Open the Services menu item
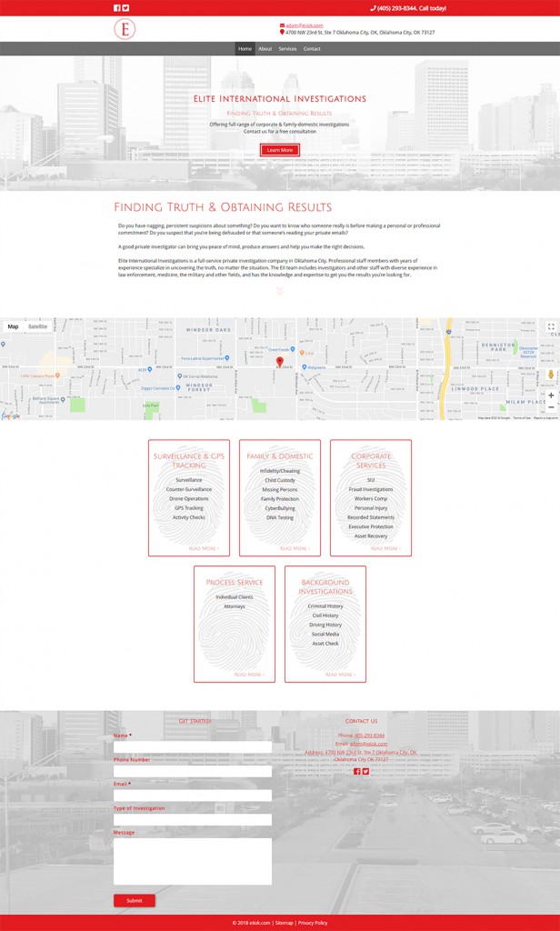This screenshot has height=931, width=560. tap(287, 49)
